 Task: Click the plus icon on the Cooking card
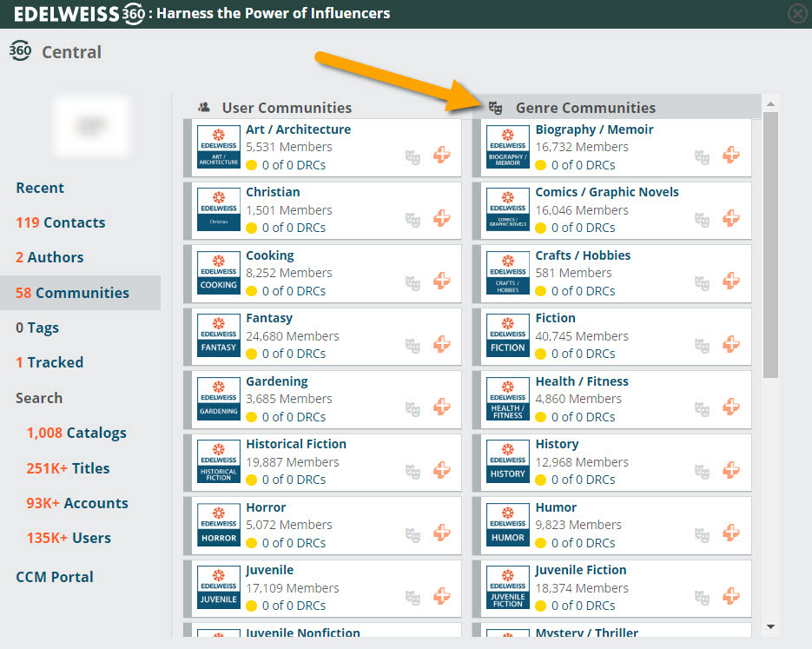click(442, 281)
